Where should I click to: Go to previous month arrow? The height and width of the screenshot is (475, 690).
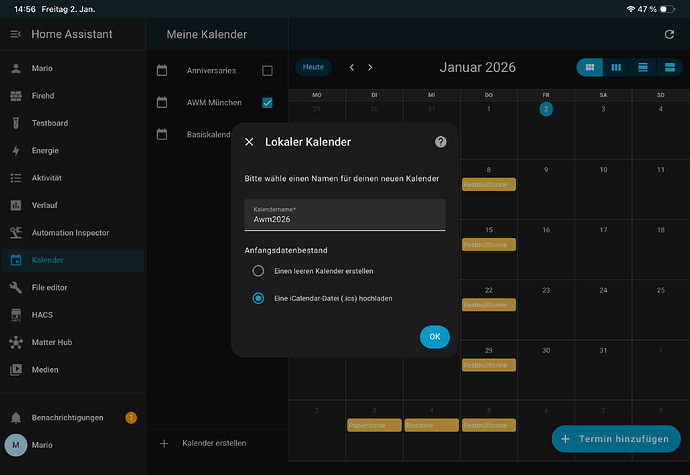(351, 67)
